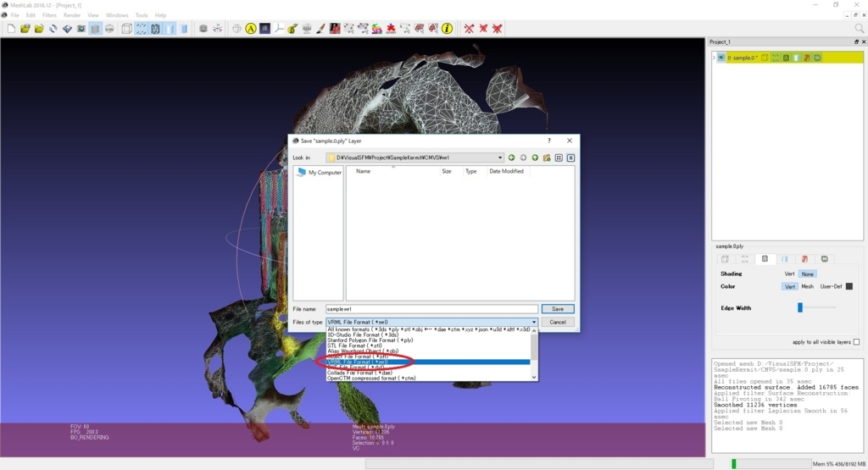This screenshot has height=470, width=868.
Task: Toggle the Show Layer Dialog icon
Action: 95,29
